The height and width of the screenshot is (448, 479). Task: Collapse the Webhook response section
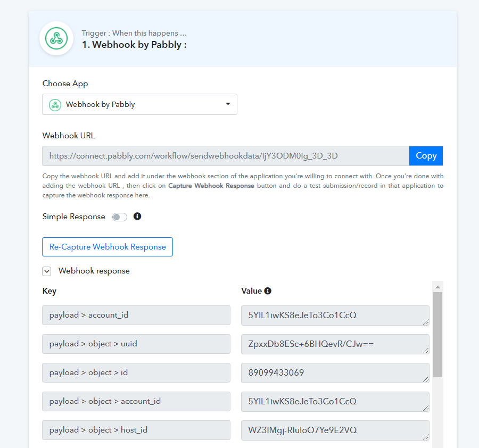click(x=47, y=271)
